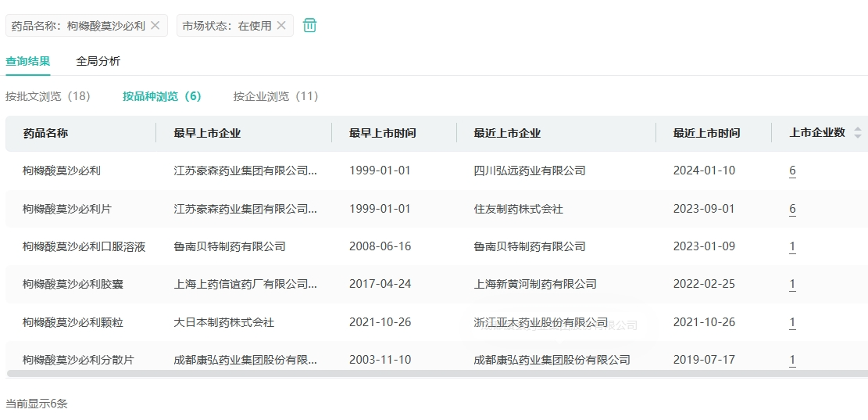Open company count for 口服溶液 row
868x420 pixels.
792,246
